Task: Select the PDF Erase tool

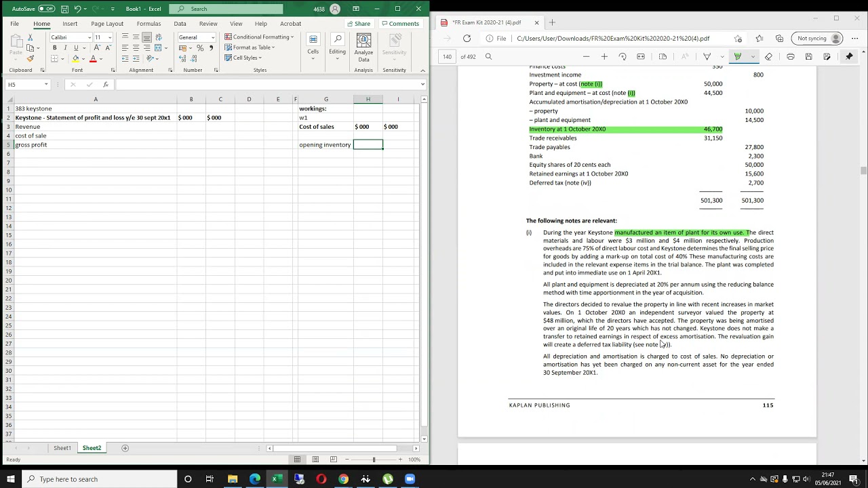Action: click(x=768, y=56)
